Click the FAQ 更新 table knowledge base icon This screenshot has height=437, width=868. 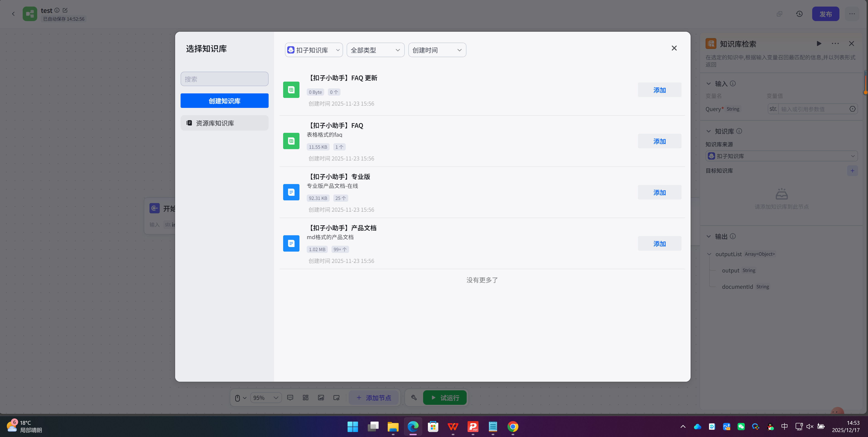pyautogui.click(x=291, y=90)
